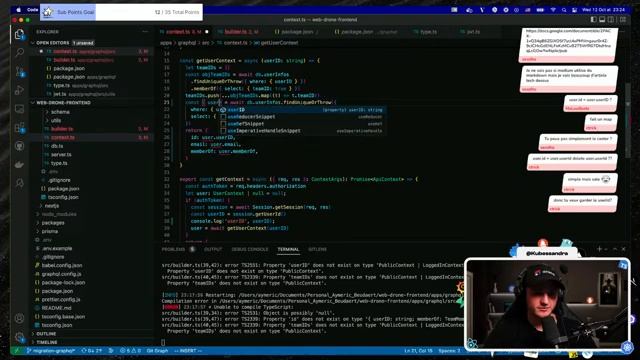Click the sync changes indicator in status bar
Image resolution: width=640 pixels, height=360 pixels.
click(x=91, y=351)
